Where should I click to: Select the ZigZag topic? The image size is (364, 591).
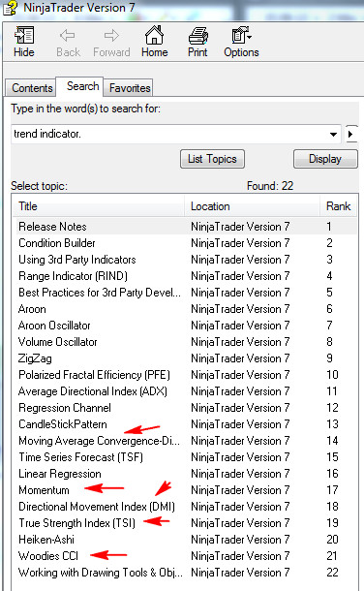[x=35, y=358]
